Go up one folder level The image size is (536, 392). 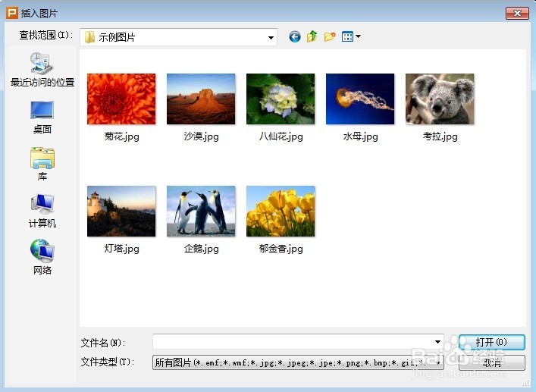click(x=312, y=36)
